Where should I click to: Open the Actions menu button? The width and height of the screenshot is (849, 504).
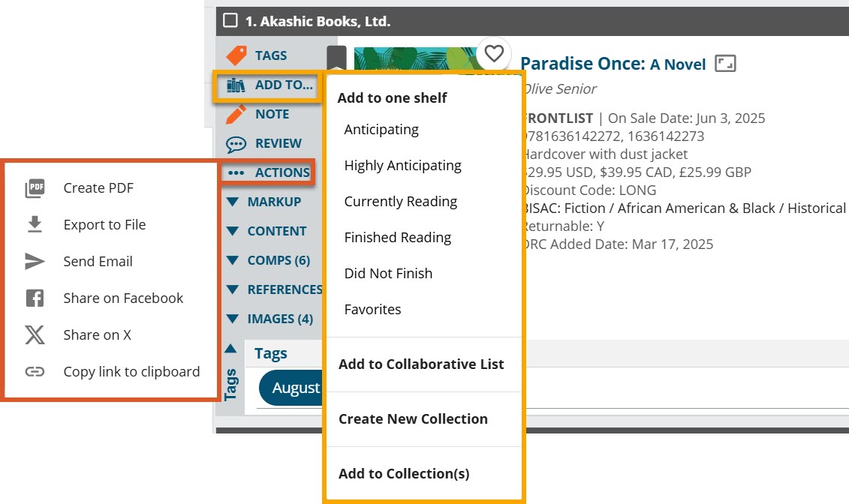[x=268, y=172]
